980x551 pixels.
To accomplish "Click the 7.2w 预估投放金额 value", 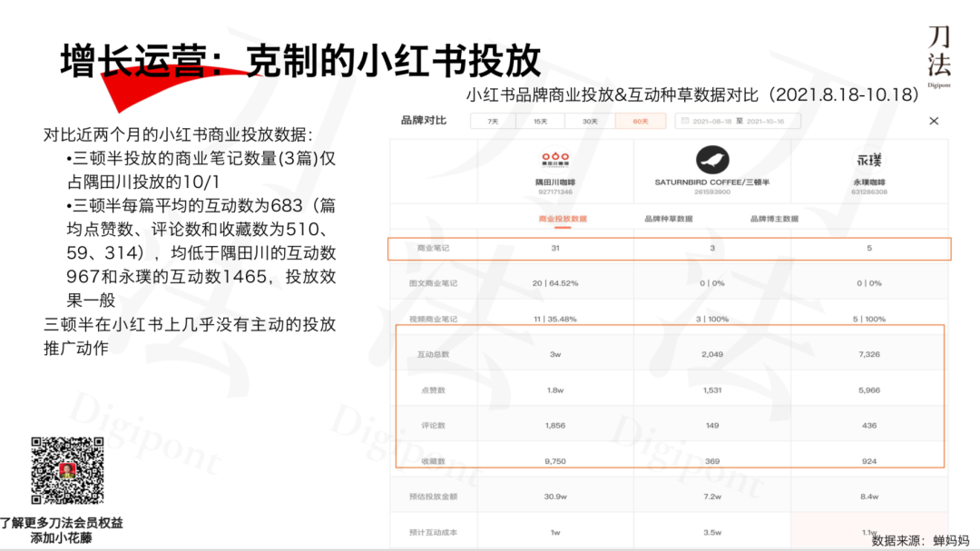I will tap(712, 497).
